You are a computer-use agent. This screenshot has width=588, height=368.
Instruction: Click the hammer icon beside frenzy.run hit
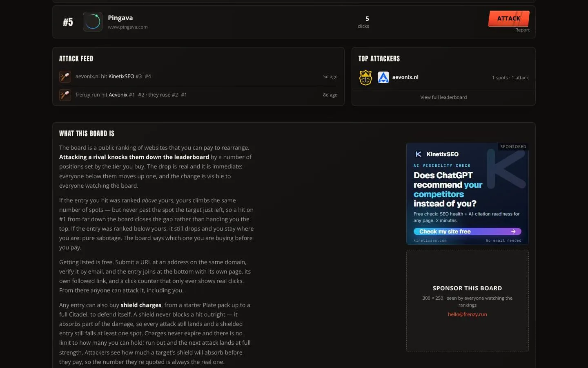pos(65,95)
